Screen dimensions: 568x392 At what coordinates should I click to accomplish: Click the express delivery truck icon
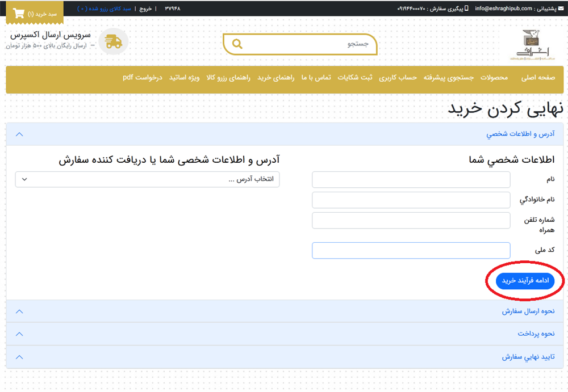click(x=114, y=41)
